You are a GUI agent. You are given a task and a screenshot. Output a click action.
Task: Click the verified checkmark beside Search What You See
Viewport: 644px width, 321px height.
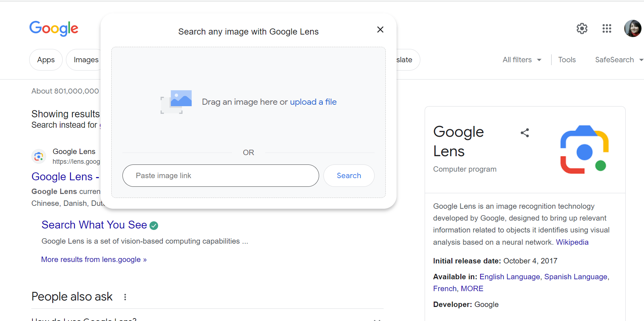coord(154,226)
